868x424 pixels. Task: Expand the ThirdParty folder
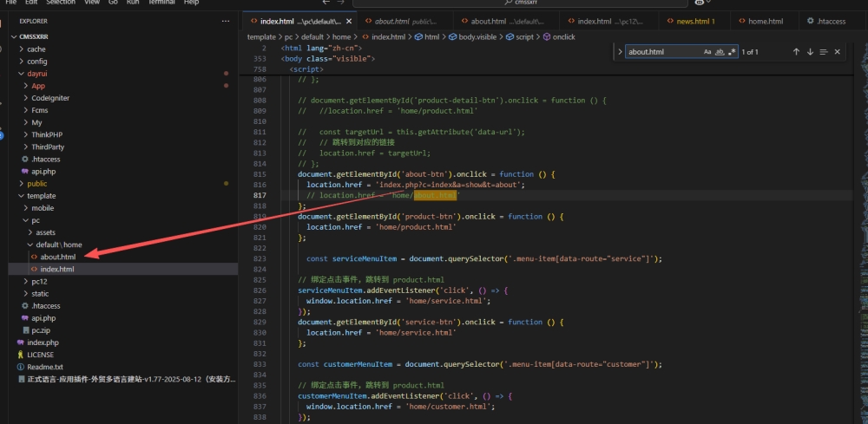tap(26, 147)
